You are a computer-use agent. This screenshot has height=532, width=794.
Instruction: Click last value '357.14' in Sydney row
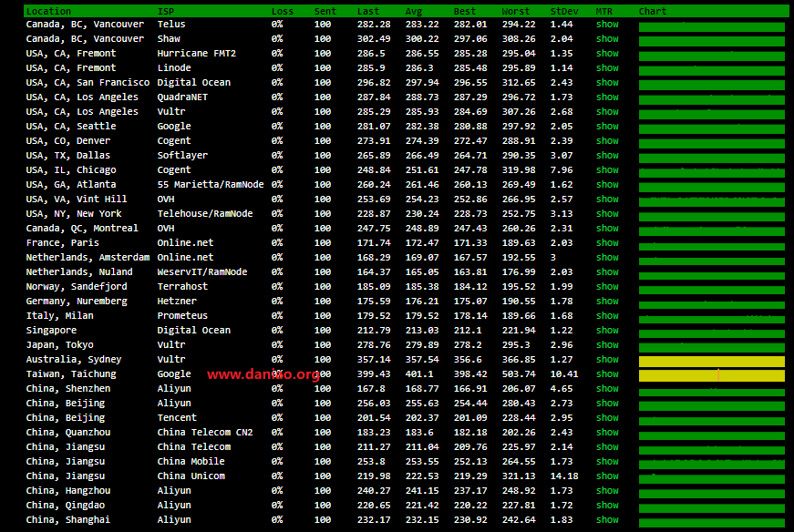click(x=374, y=360)
